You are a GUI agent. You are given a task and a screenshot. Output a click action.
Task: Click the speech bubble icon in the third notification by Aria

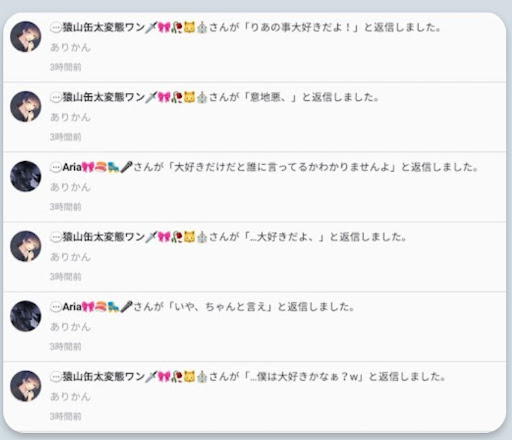56,167
